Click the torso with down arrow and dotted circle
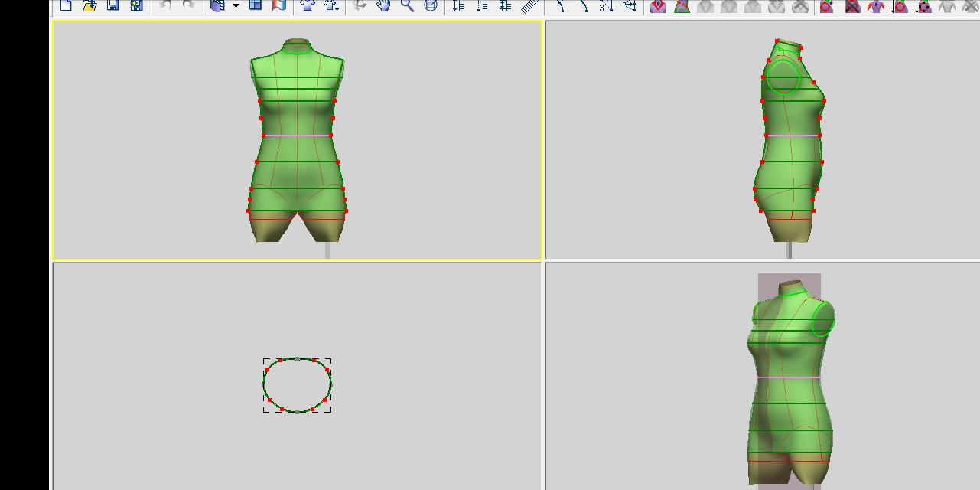Viewport: 980px width, 490px height. click(x=923, y=6)
